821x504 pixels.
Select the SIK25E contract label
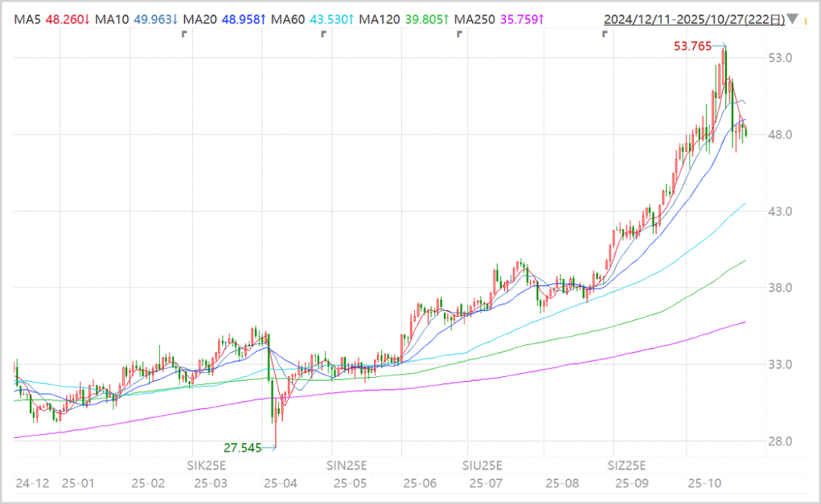(x=206, y=465)
